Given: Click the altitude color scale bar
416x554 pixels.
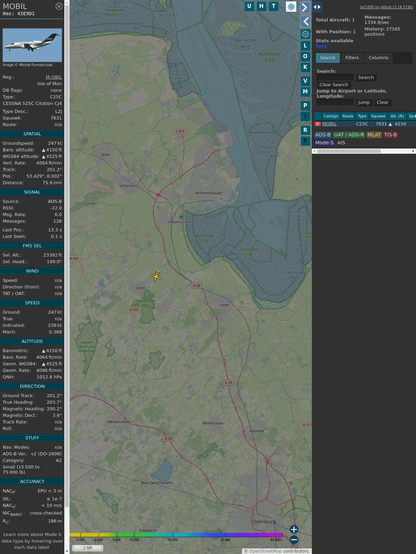Looking at the screenshot, I should 176,535.
